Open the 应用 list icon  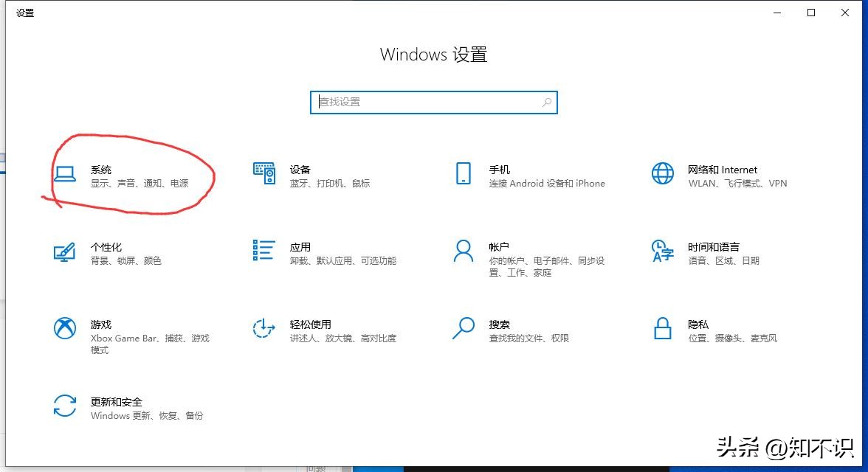tap(264, 251)
